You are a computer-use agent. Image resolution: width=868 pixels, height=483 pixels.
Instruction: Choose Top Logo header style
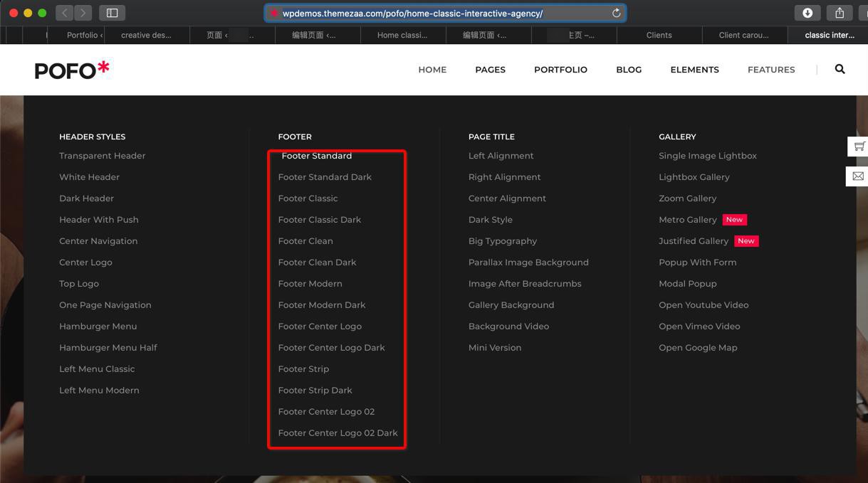[78, 284]
